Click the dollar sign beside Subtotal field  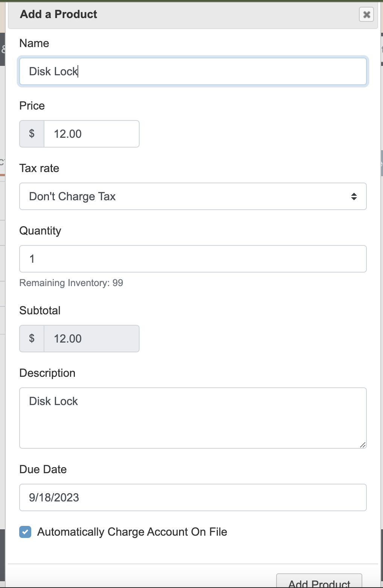click(32, 338)
